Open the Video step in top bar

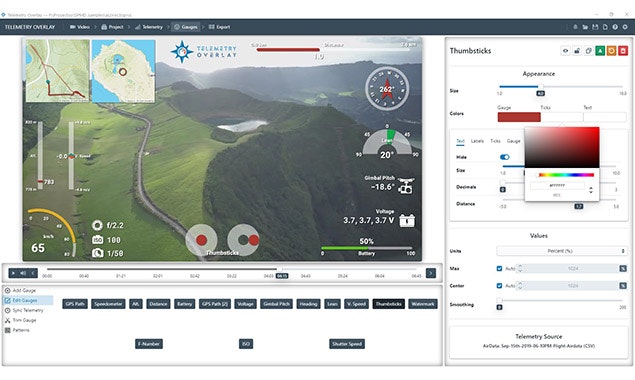point(79,27)
